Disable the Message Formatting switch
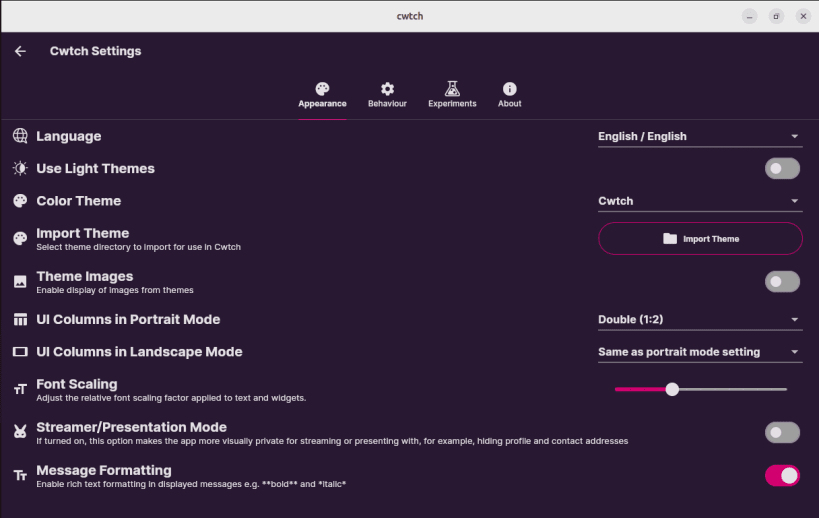This screenshot has height=518, width=819. coord(782,476)
